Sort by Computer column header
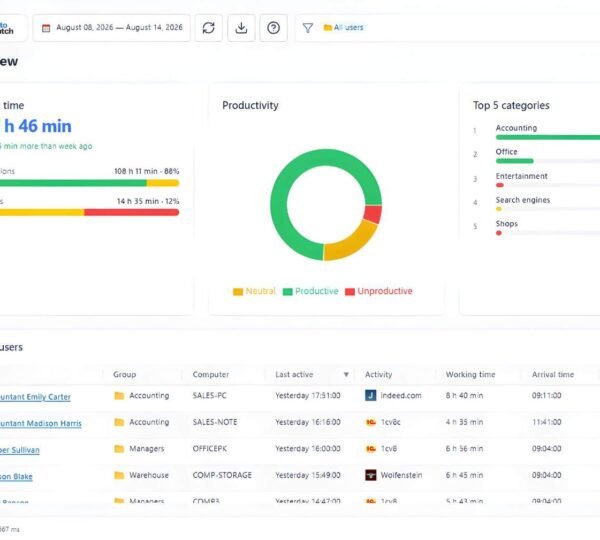The width and height of the screenshot is (600, 540). (211, 374)
